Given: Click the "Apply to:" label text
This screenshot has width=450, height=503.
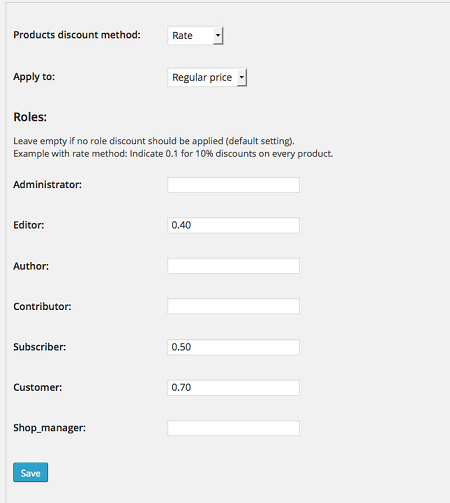Looking at the screenshot, I should pos(34,77).
